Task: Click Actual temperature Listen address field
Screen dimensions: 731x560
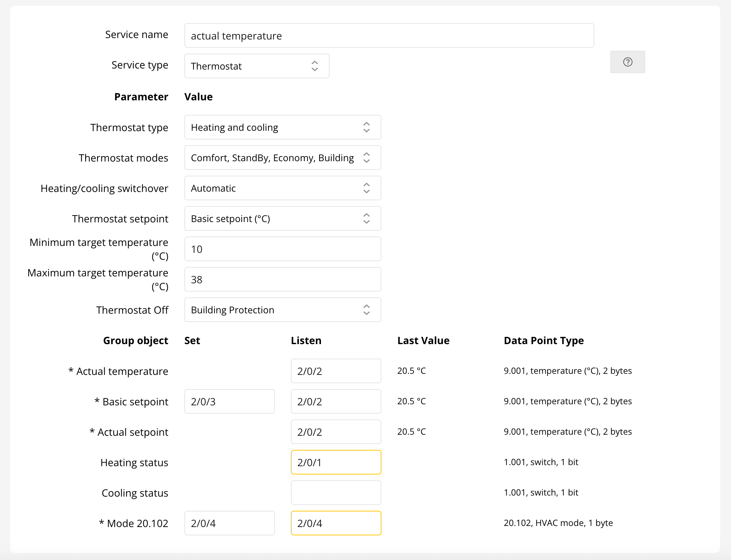Action: pos(336,371)
